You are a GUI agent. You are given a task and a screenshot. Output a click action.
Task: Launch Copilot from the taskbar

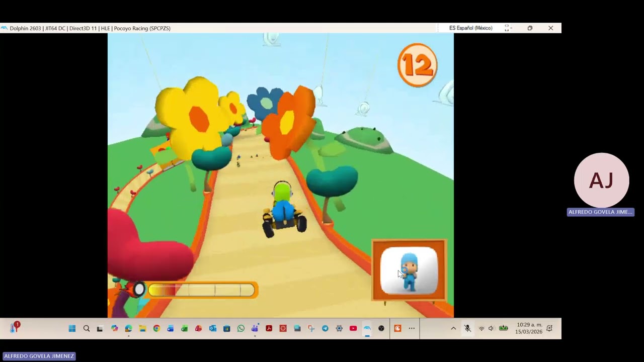click(115, 328)
